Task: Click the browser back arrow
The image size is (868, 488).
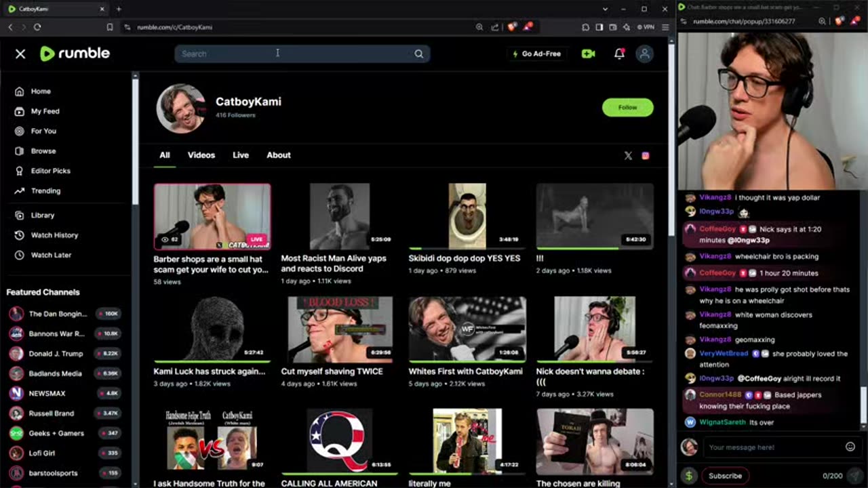Action: coord(10,27)
